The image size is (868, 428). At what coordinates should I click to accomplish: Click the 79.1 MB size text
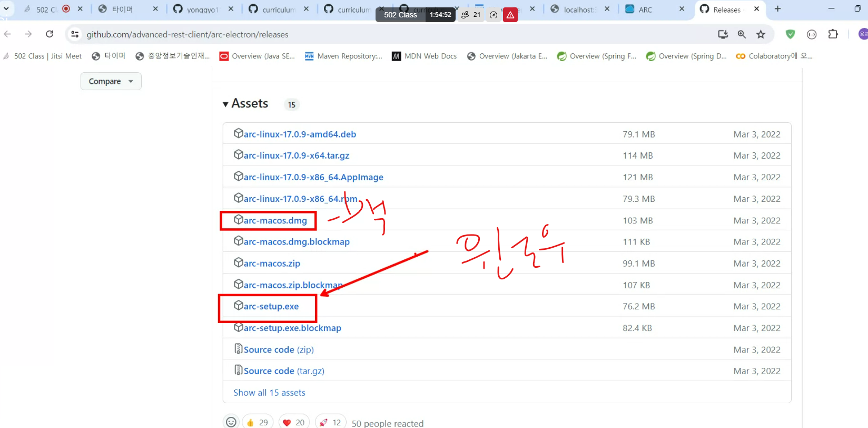click(638, 134)
